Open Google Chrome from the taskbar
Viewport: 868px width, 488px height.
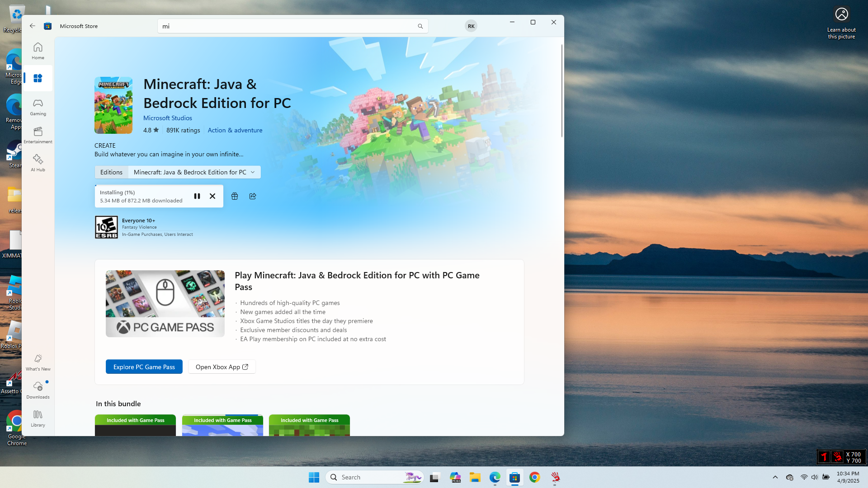click(535, 477)
